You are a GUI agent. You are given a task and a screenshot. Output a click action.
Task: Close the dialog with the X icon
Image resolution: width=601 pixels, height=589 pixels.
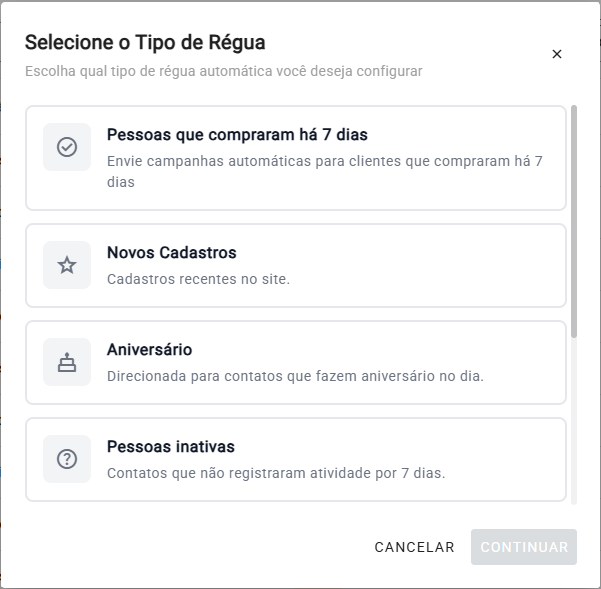tap(557, 54)
